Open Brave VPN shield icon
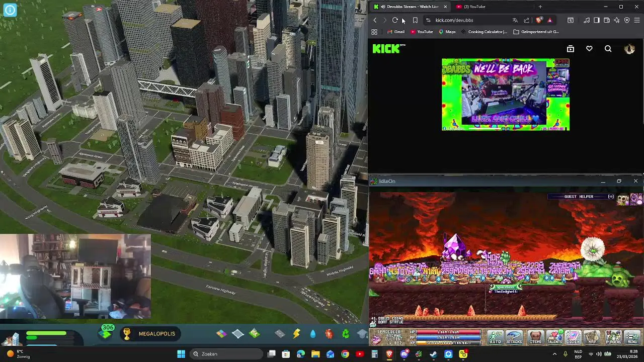Image resolution: width=644 pixels, height=362 pixels. [x=627, y=20]
